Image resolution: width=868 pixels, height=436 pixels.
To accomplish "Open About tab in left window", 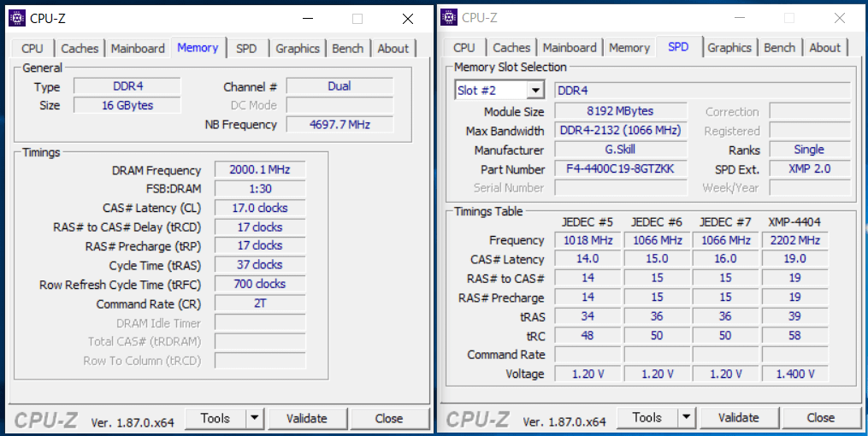I will click(393, 48).
